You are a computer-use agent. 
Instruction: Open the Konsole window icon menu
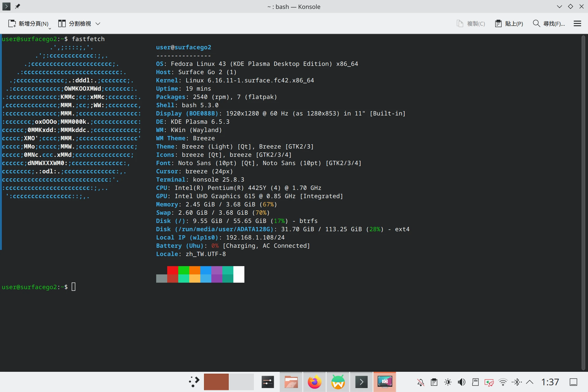[6, 6]
